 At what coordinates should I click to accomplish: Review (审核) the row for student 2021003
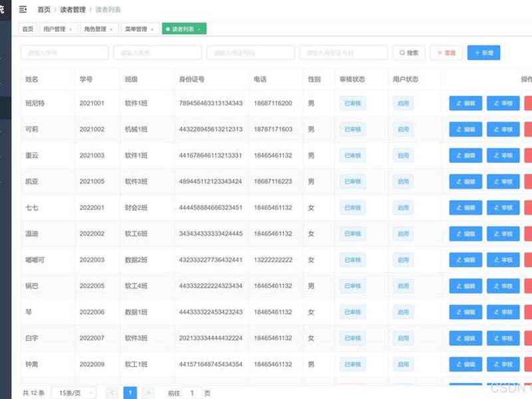point(503,156)
